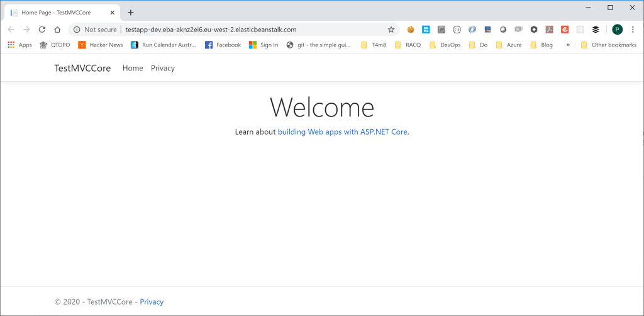This screenshot has width=644, height=316.
Task: Click the Welcome heading
Action: point(322,107)
